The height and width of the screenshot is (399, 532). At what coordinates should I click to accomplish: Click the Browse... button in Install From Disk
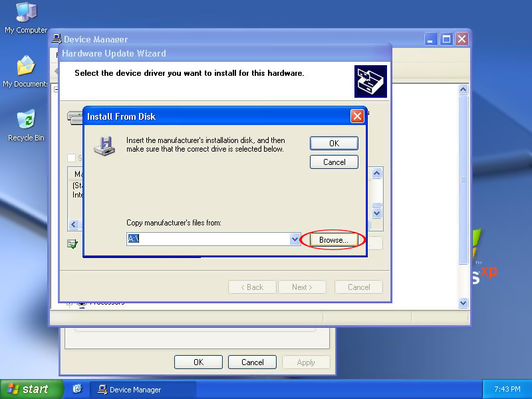(334, 240)
